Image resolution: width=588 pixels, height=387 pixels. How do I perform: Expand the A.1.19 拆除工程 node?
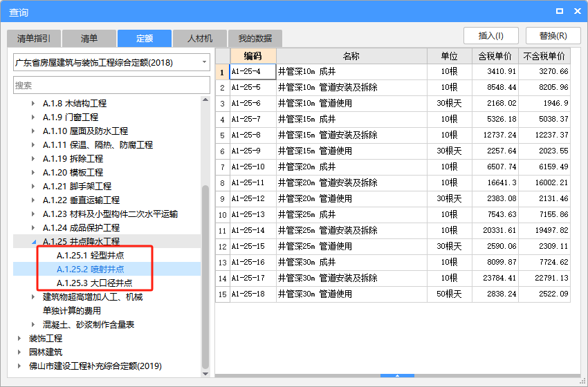33,158
